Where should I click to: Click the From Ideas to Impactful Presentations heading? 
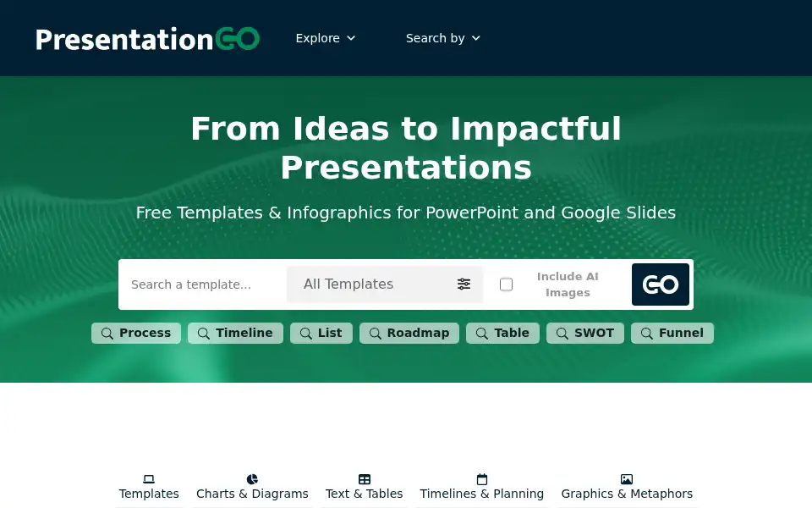pyautogui.click(x=406, y=147)
